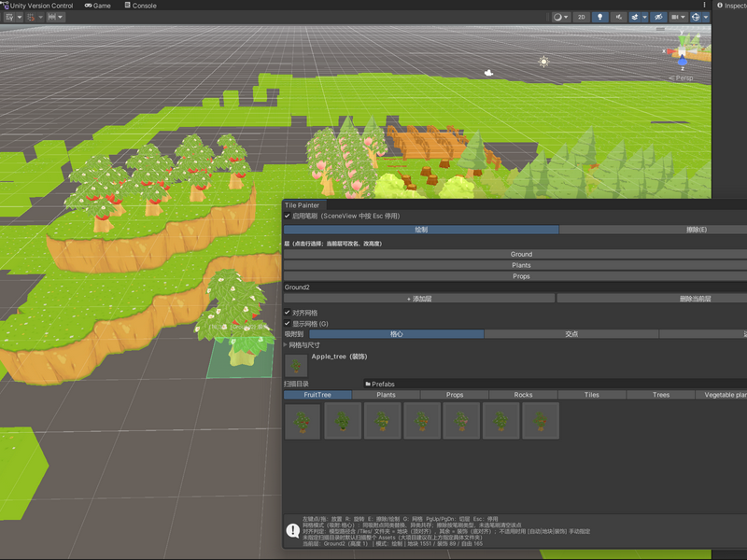Open the scene view three-dot options menu
747x560 pixels.
coord(705,5)
